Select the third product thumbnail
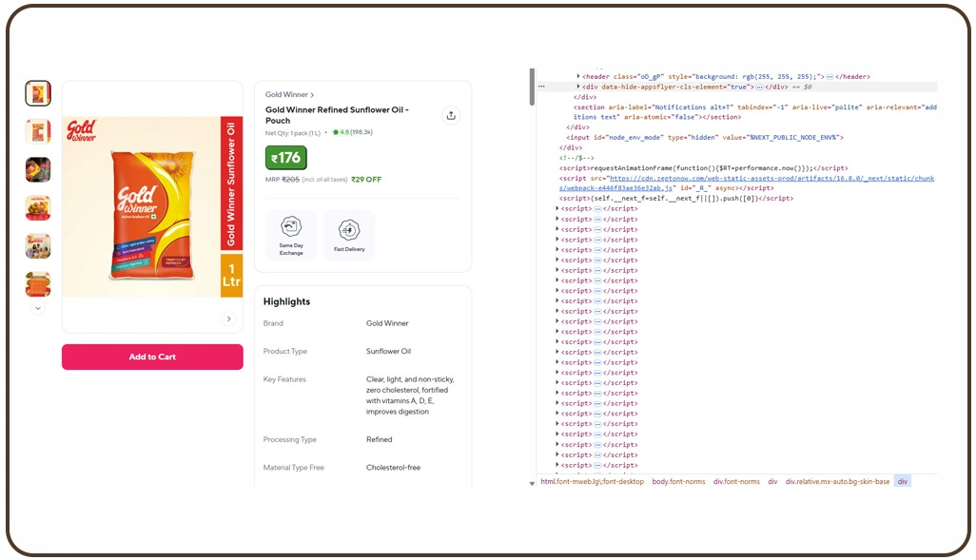Image resolution: width=976 pixels, height=560 pixels. 38,169
